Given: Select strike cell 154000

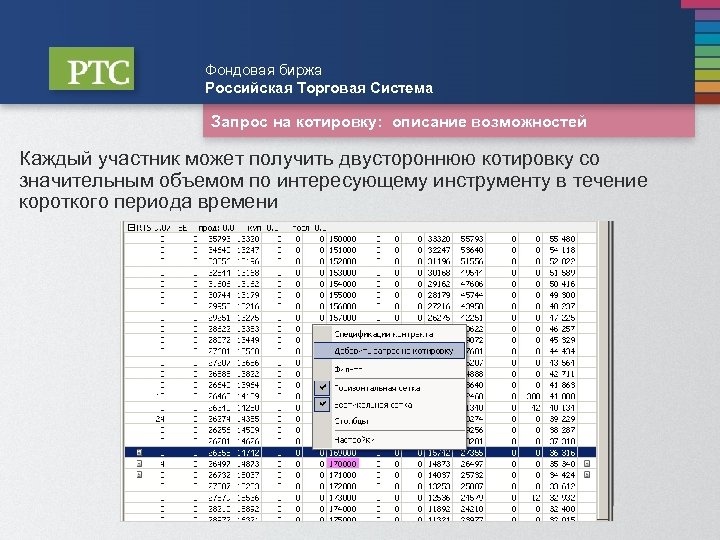Looking at the screenshot, I should click(343, 284).
